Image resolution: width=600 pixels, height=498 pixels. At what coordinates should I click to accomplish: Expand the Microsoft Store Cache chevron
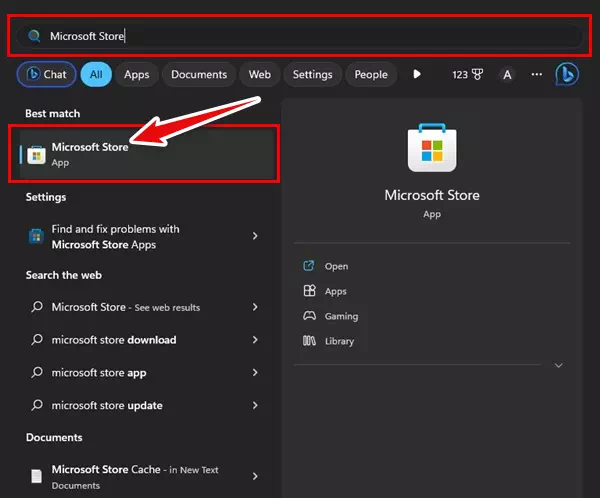[255, 476]
